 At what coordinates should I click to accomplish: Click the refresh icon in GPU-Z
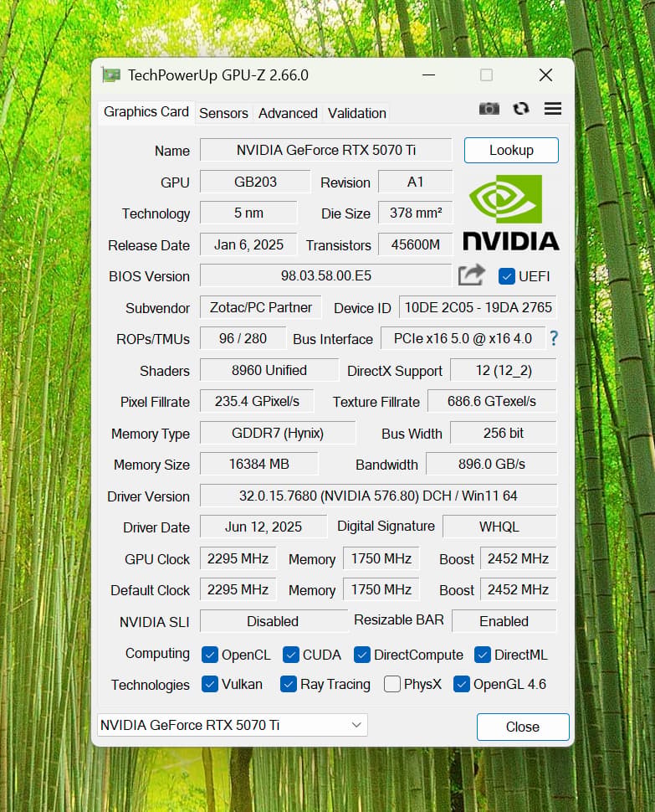[x=521, y=109]
